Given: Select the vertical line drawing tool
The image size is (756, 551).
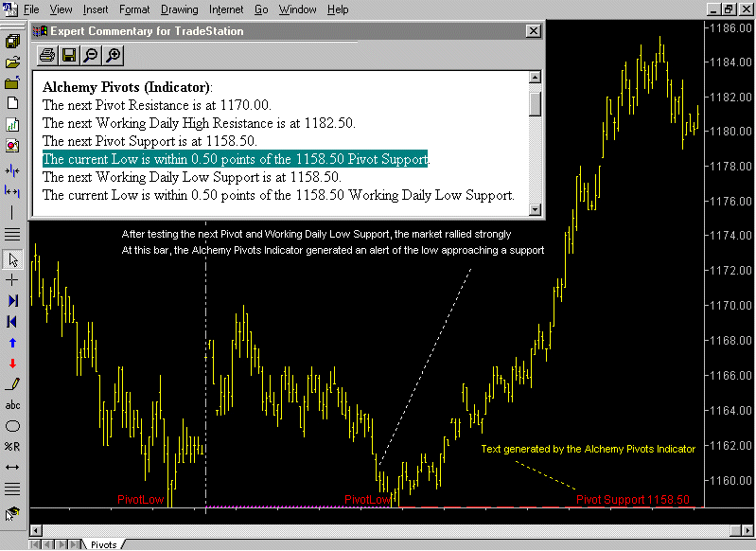Looking at the screenshot, I should [12, 212].
